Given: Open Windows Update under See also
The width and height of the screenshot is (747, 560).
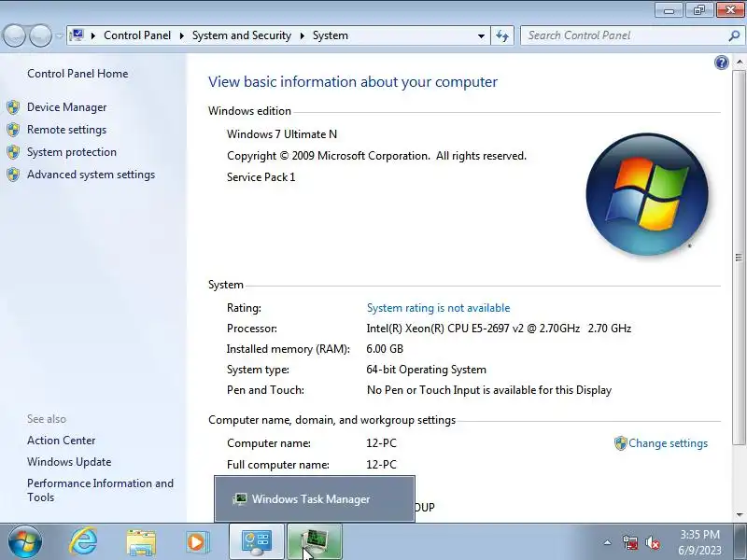Looking at the screenshot, I should 69,461.
